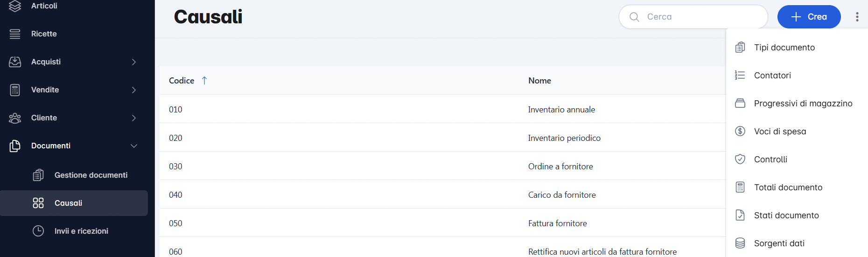Image resolution: width=868 pixels, height=257 pixels.
Task: Open the Inventario annuale row
Action: pos(442,109)
